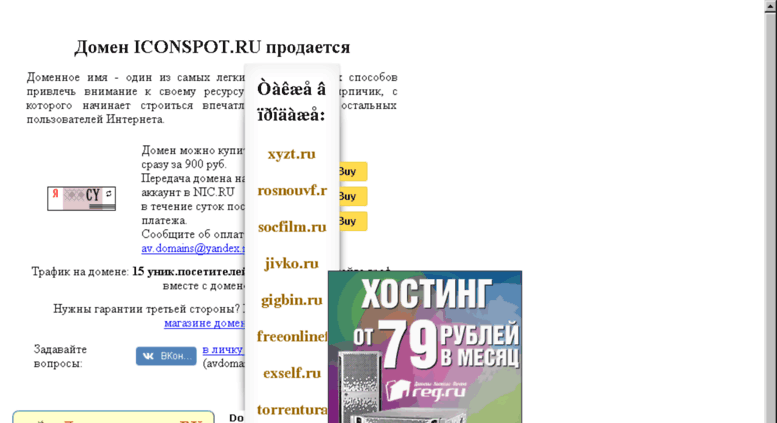This screenshot has width=777, height=423.
Task: Click the ICONSPOT.RU for sale heading
Action: (212, 47)
